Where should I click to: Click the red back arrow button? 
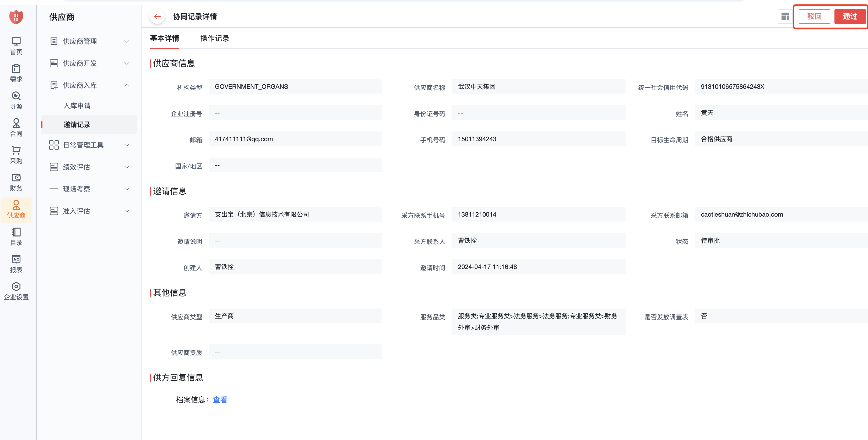click(157, 16)
